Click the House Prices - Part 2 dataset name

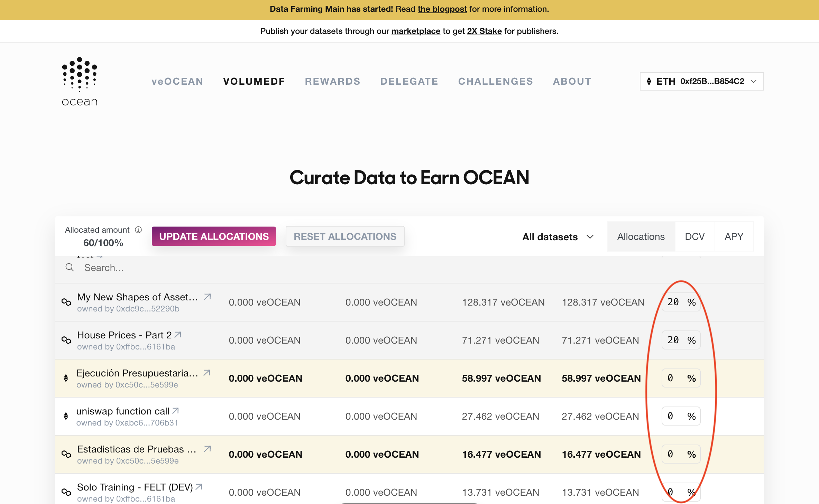click(x=124, y=335)
